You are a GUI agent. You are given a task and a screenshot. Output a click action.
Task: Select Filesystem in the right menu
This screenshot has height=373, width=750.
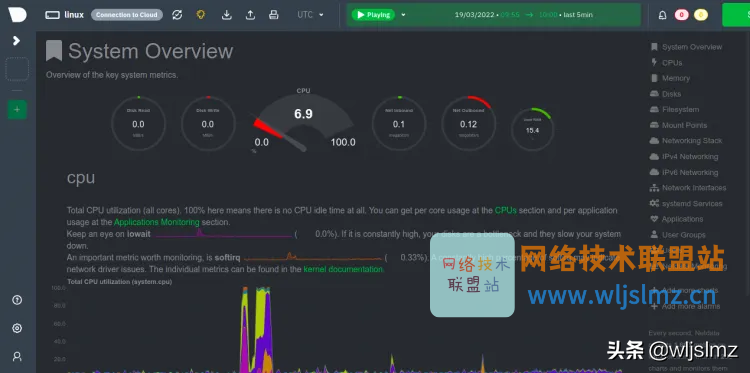[x=674, y=110]
